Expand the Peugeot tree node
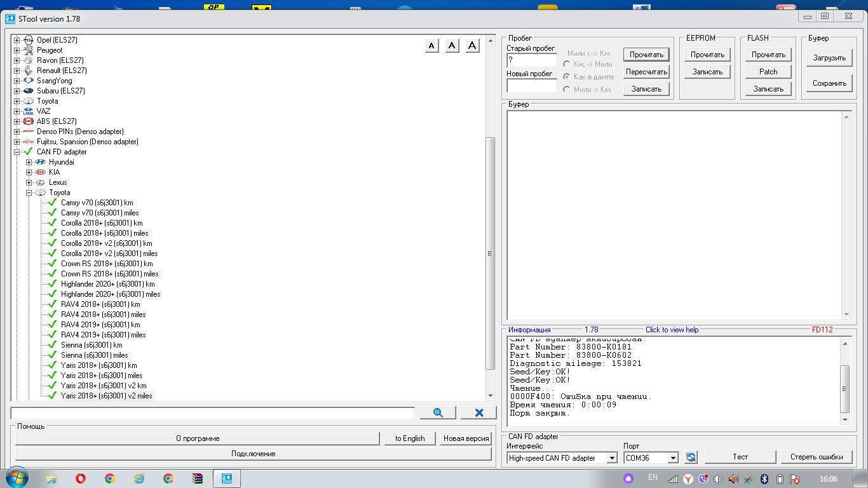 17,50
